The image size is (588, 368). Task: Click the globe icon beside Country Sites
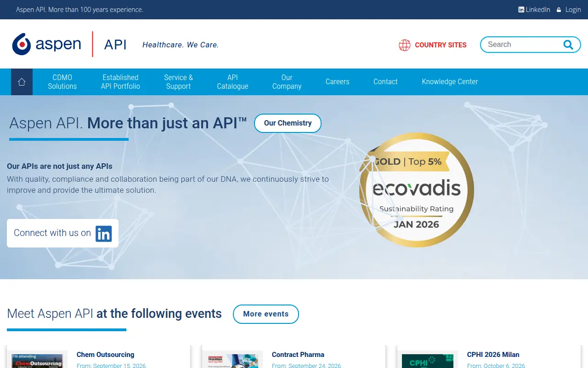pyautogui.click(x=405, y=45)
